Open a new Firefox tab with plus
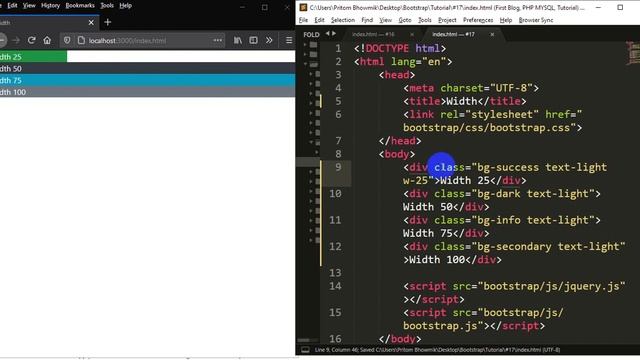640x360 pixels. click(x=108, y=22)
